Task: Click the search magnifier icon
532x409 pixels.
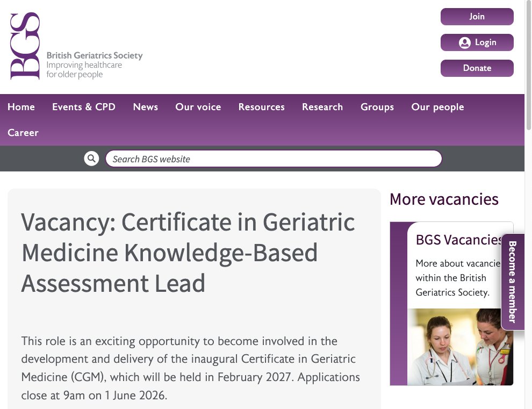Action: [91, 159]
